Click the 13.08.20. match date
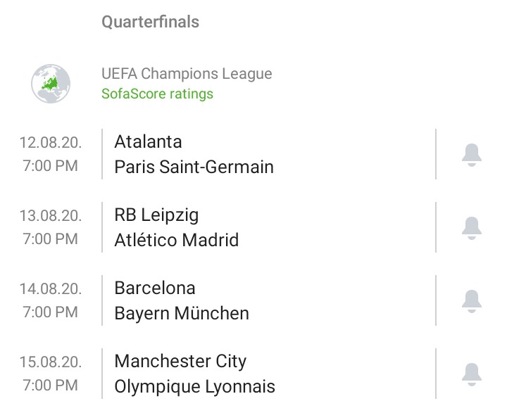507x420 pixels. 51,216
